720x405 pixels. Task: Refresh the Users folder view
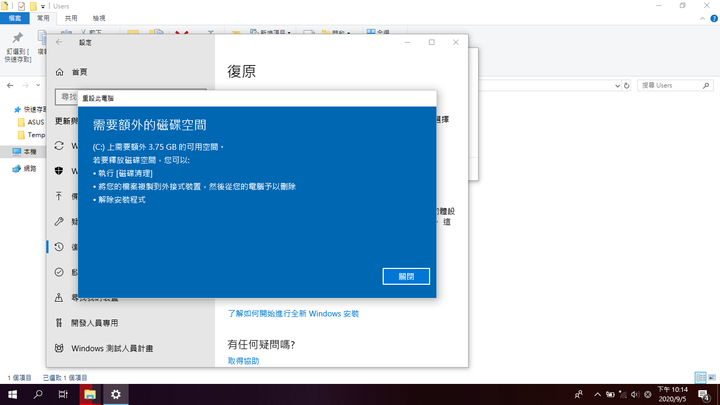[626, 86]
